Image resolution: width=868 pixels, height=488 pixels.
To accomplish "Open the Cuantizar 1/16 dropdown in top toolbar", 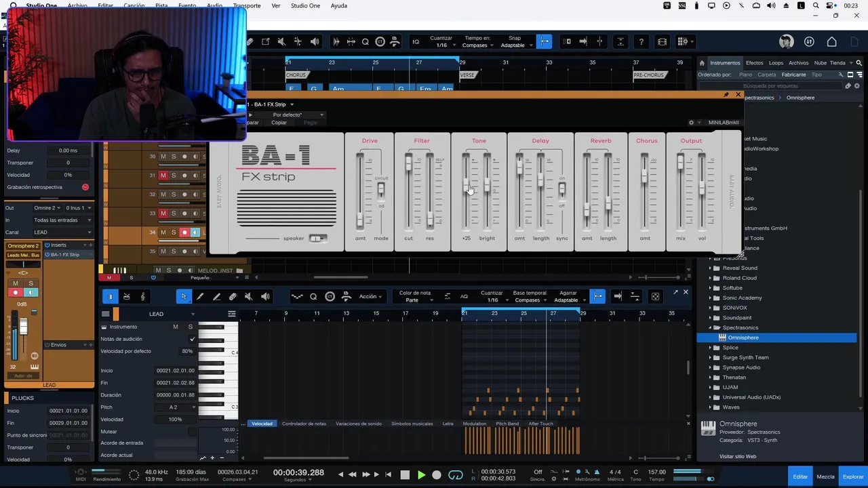I will pyautogui.click(x=441, y=45).
